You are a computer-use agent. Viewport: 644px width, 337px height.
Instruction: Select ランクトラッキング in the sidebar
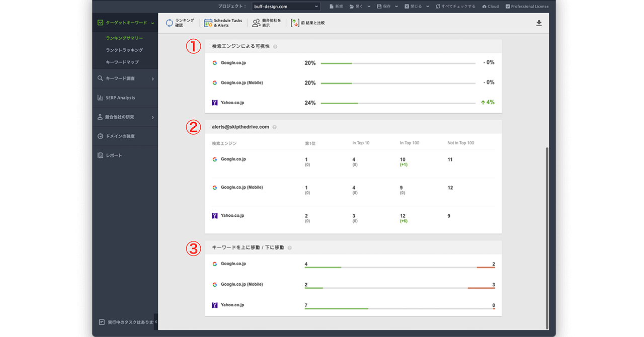click(124, 50)
